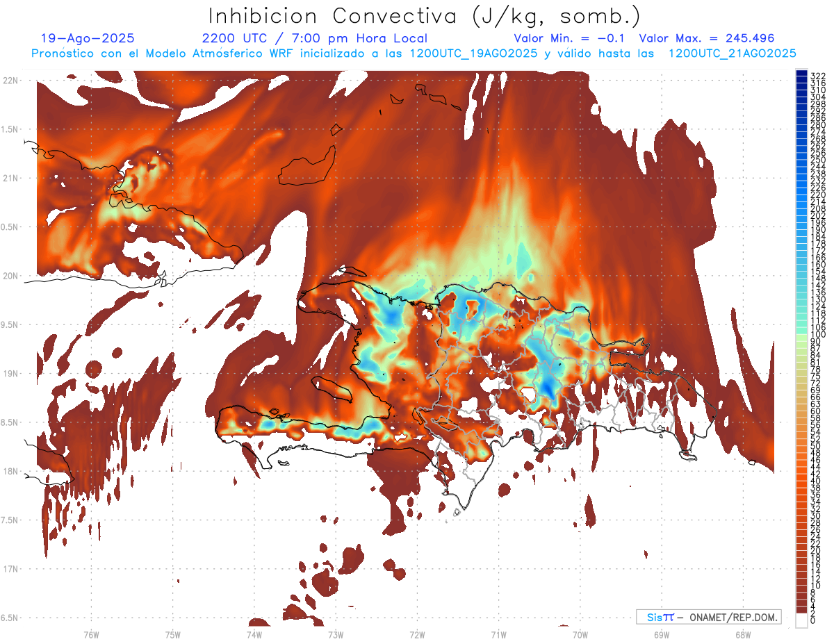Click the darkest blue swatch labeled 322
The height and width of the screenshot is (644, 834).
(x=802, y=74)
